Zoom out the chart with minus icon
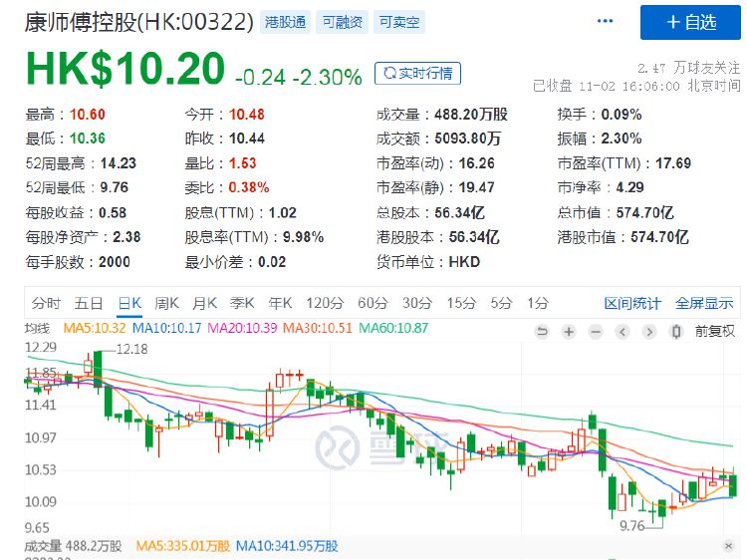The width and height of the screenshot is (747, 560). (x=596, y=332)
